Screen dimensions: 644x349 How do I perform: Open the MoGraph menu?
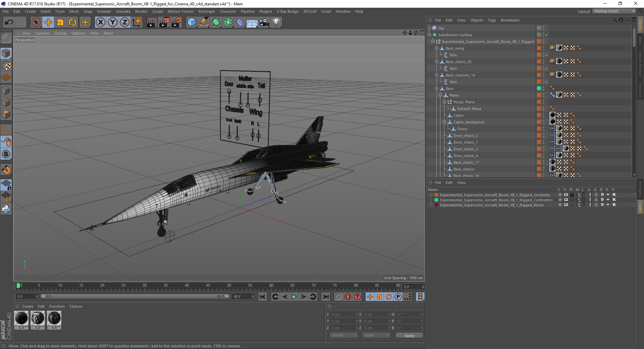tap(207, 11)
